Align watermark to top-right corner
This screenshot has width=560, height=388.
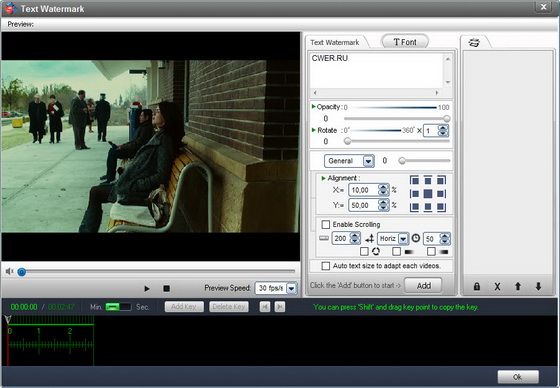(x=441, y=180)
